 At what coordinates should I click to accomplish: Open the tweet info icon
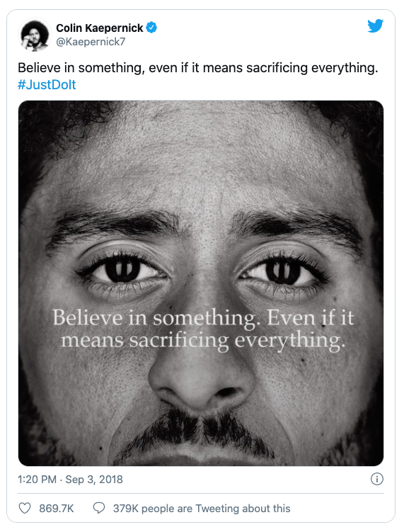pos(377,479)
